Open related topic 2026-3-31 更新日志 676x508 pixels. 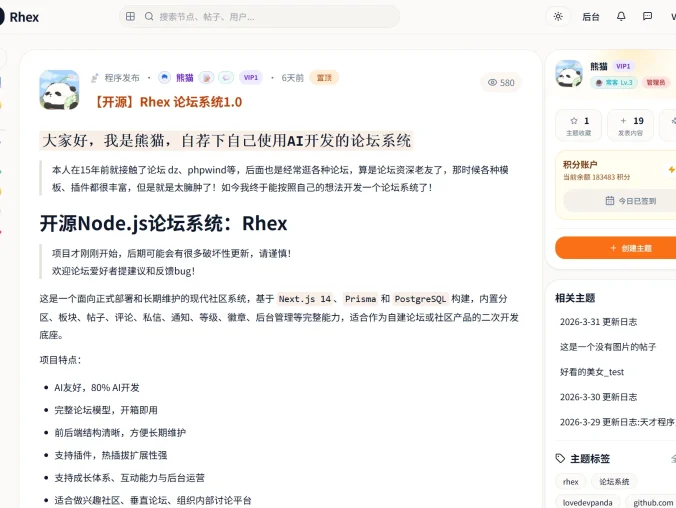pos(598,322)
